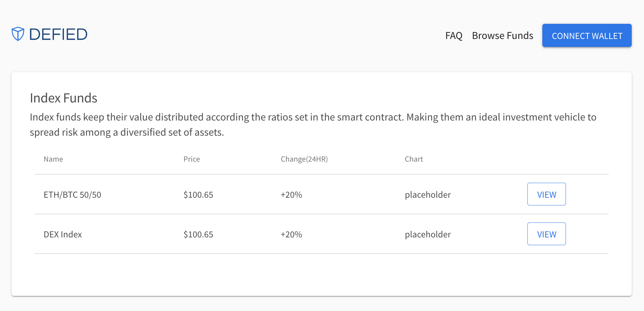The image size is (644, 311).
Task: Click the ETH/BTC chart placeholder
Action: pos(428,195)
